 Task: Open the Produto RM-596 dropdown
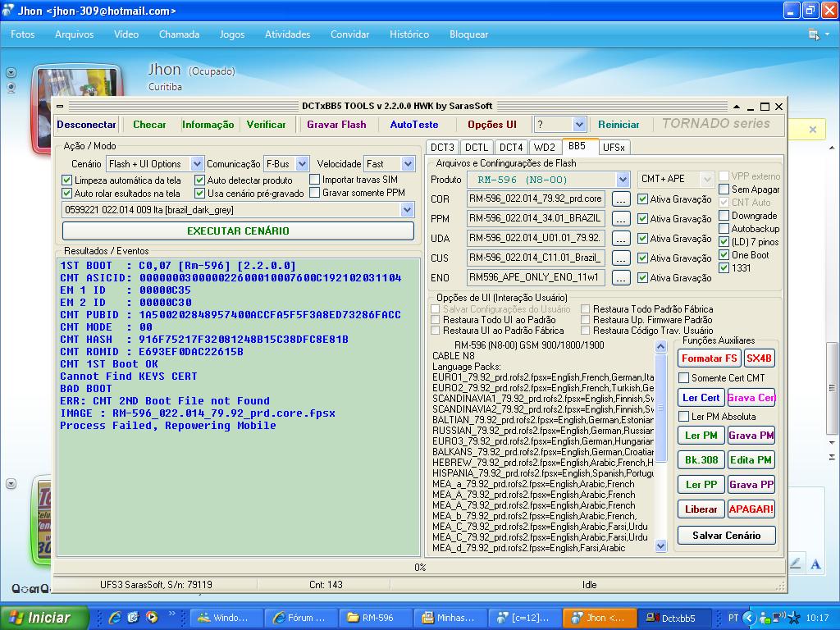(622, 180)
